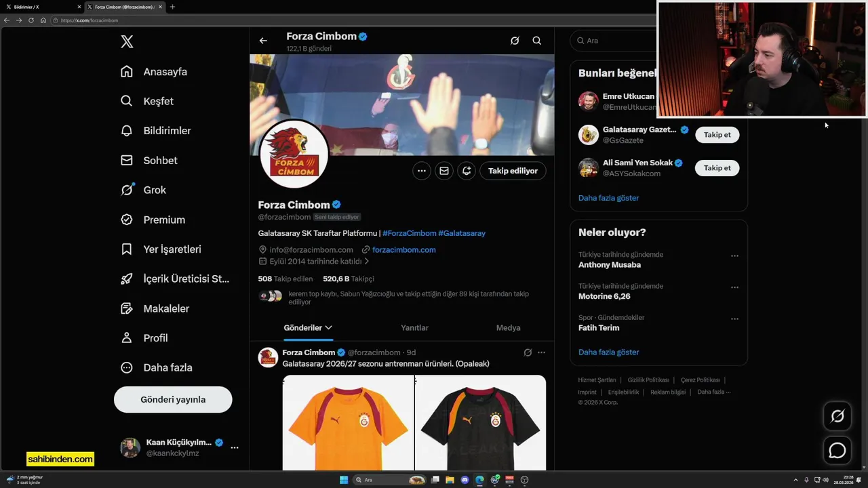The width and height of the screenshot is (868, 488).
Task: Click Daha fazla göster under suggestions
Action: point(608,198)
